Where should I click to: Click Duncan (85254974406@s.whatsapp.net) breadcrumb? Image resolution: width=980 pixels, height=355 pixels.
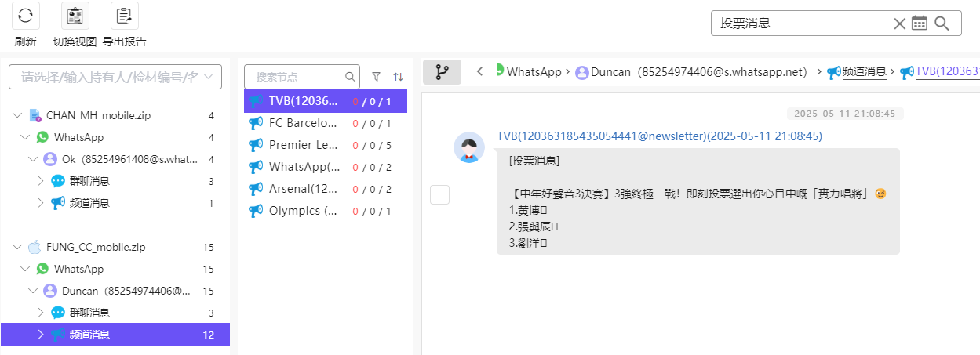click(699, 72)
